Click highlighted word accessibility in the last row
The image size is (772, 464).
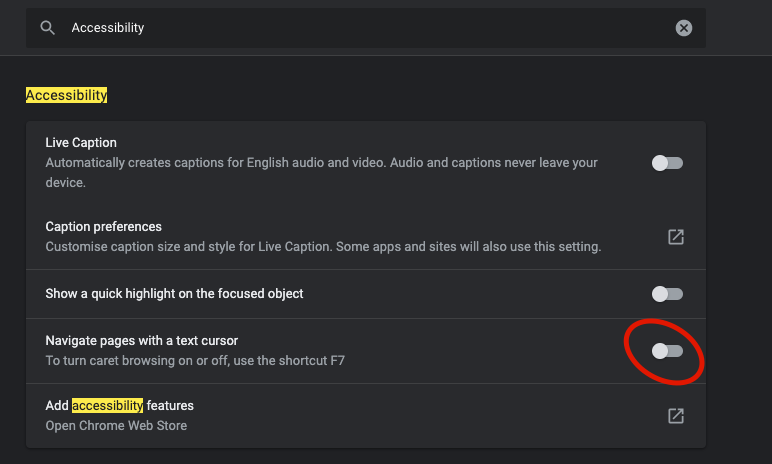[x=108, y=406]
